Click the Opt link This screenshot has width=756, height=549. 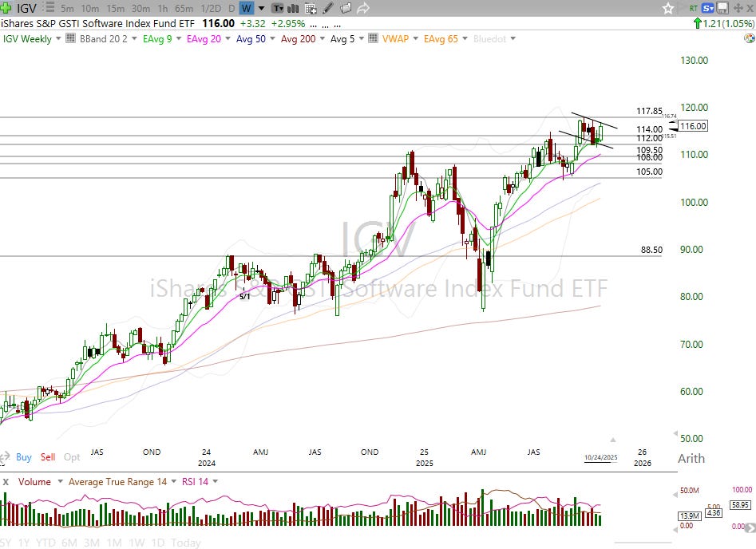pos(72,457)
